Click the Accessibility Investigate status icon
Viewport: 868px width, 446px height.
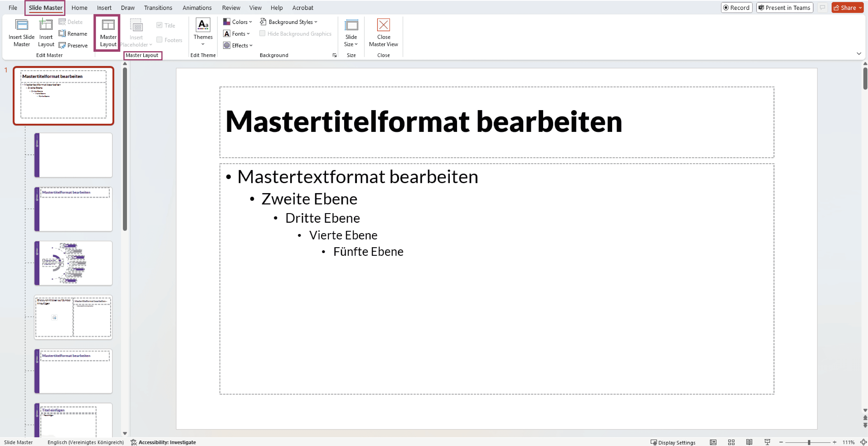pyautogui.click(x=134, y=442)
